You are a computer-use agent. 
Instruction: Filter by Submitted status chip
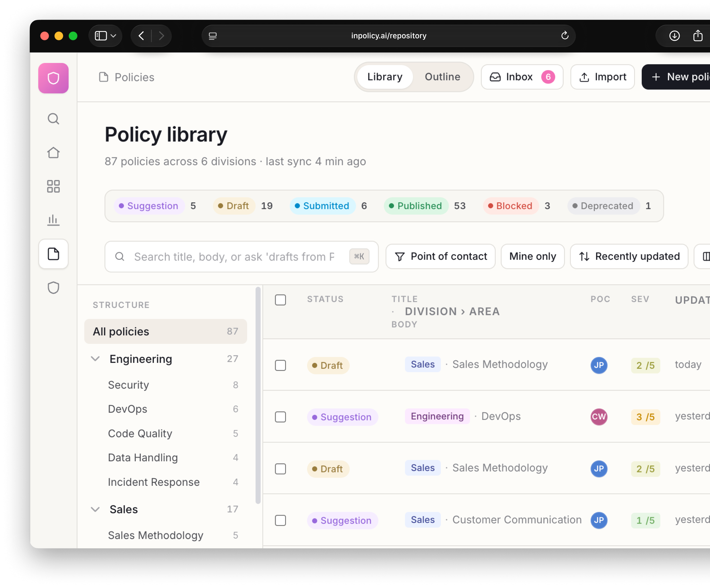point(322,206)
